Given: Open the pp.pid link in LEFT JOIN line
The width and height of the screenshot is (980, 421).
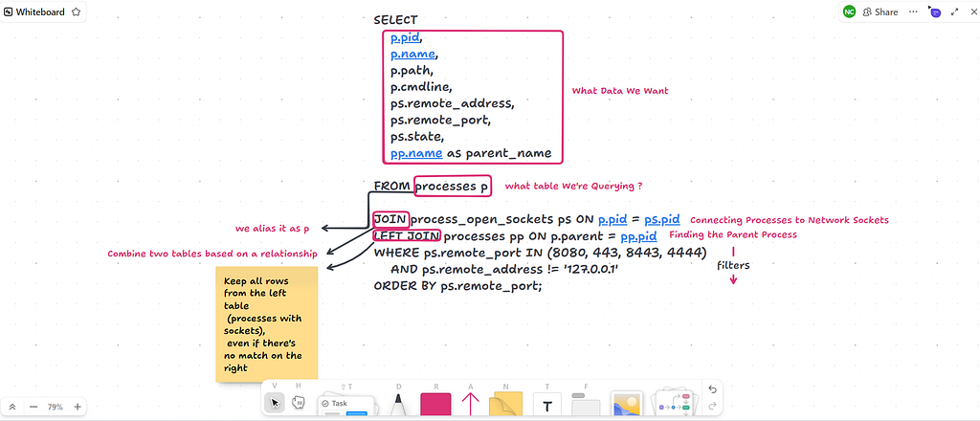Looking at the screenshot, I should click(638, 236).
